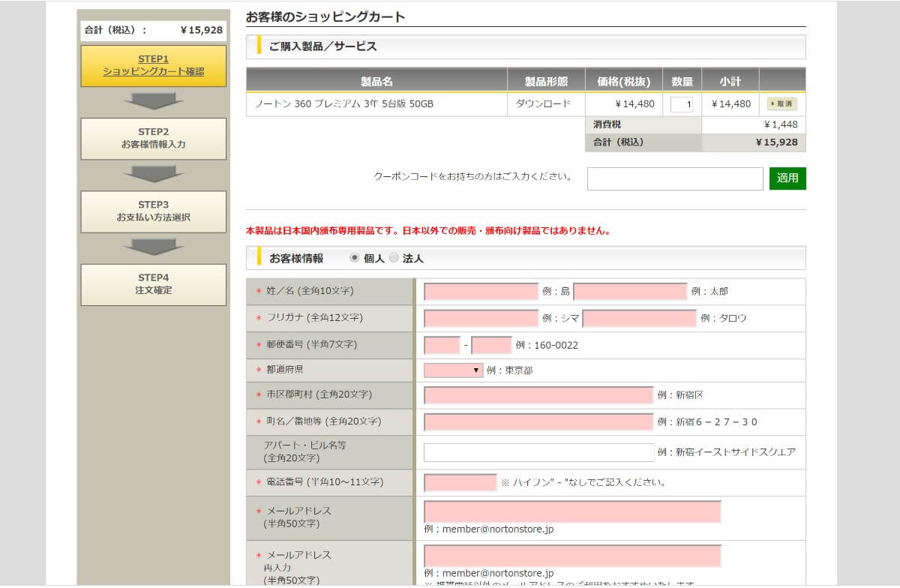Click the ¥15,928 total in the cart table

tap(776, 142)
